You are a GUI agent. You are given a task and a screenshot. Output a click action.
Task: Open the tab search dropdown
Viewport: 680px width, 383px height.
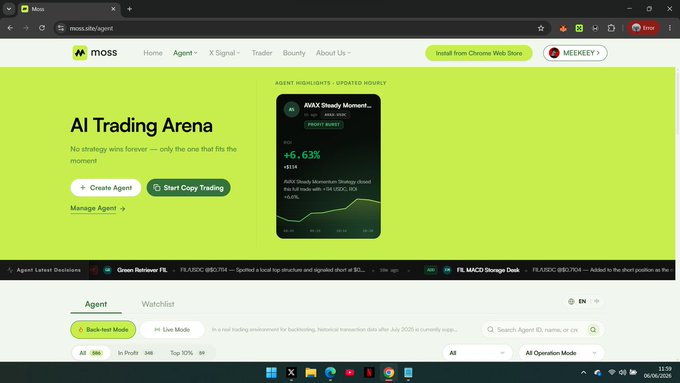pyautogui.click(x=9, y=9)
